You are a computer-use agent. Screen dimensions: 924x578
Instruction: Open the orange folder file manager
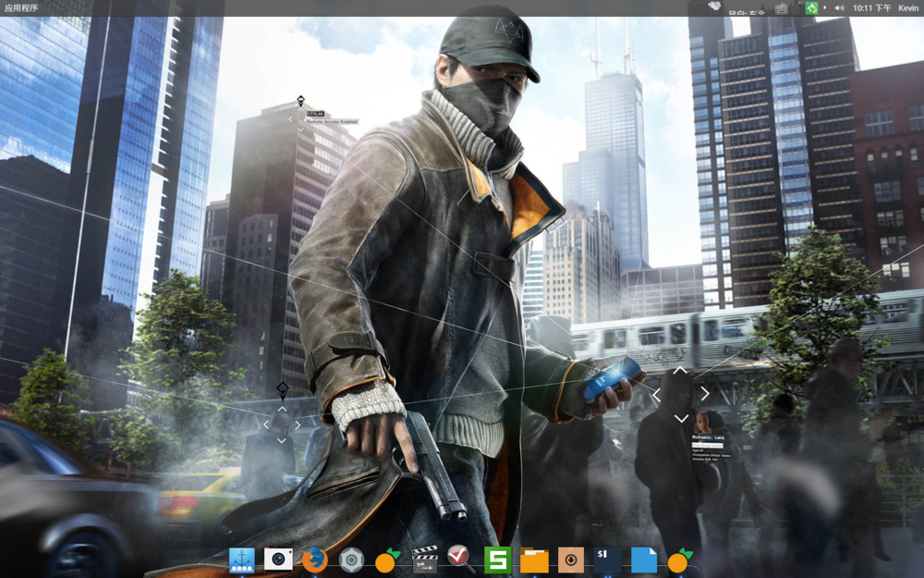534,560
